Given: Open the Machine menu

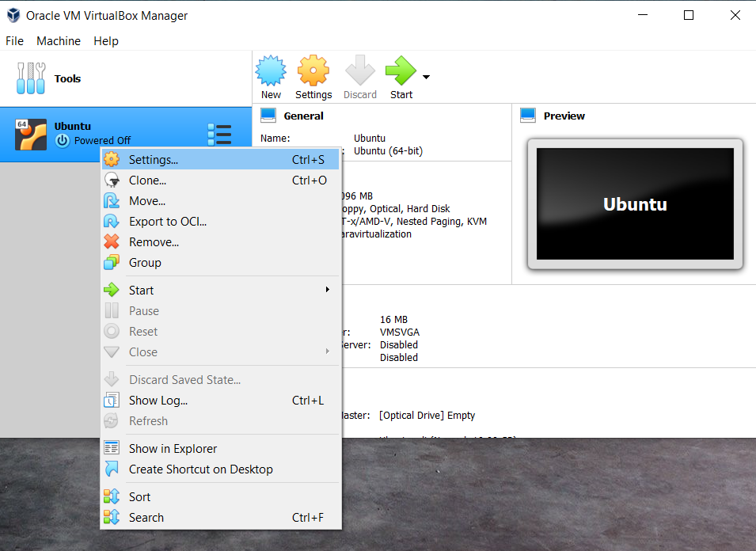Looking at the screenshot, I should 59,41.
